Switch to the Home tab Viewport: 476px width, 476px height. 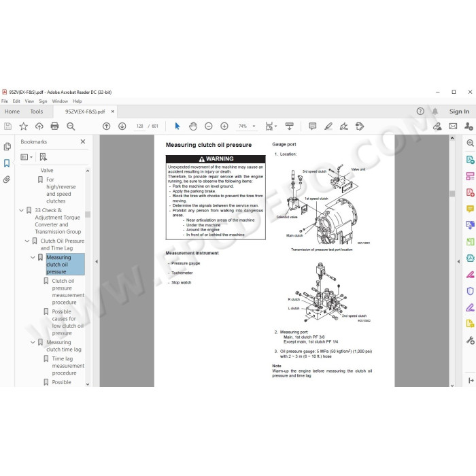(x=12, y=112)
